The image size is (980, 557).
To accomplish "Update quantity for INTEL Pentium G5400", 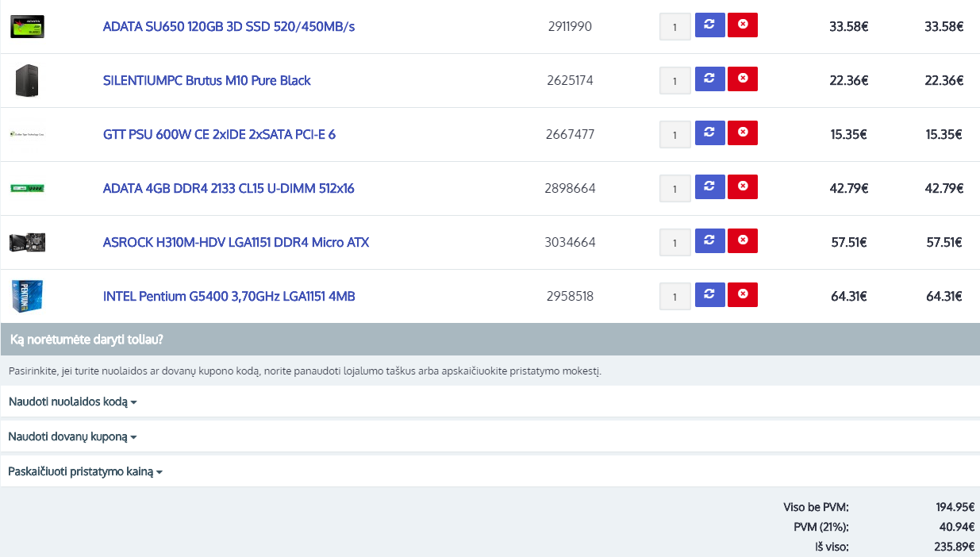I will (709, 294).
